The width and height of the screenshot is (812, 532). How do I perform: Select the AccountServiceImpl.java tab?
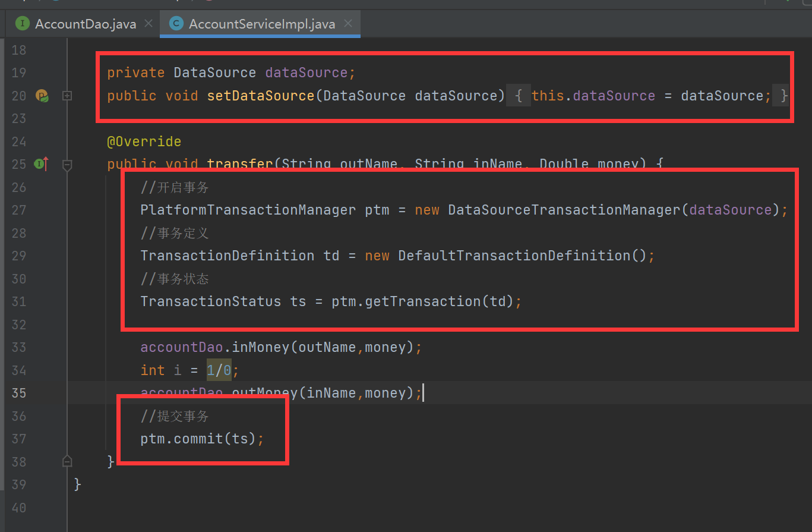tap(262, 24)
